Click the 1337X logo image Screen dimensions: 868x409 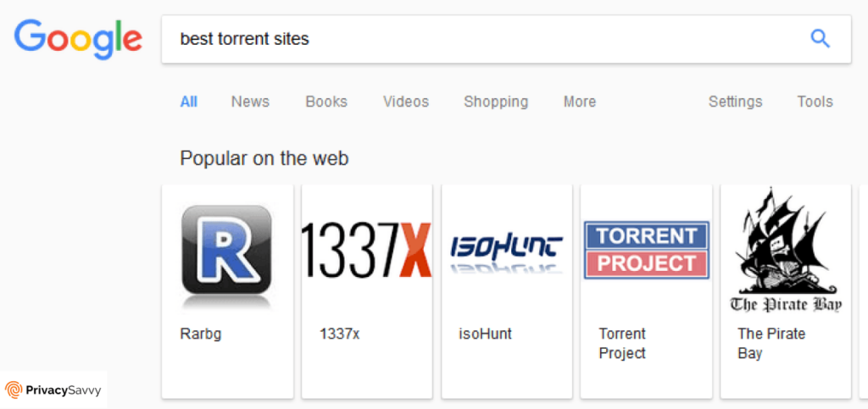(366, 249)
